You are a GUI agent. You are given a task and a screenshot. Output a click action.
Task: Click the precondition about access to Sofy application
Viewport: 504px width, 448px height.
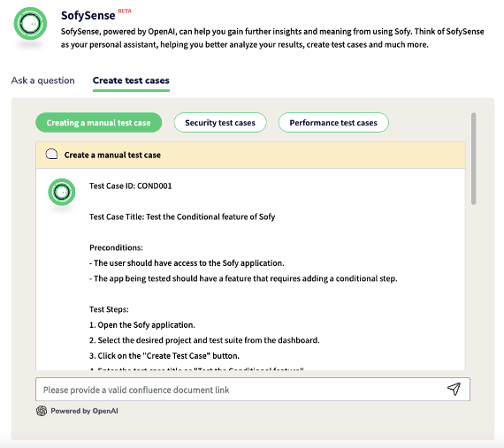(187, 263)
